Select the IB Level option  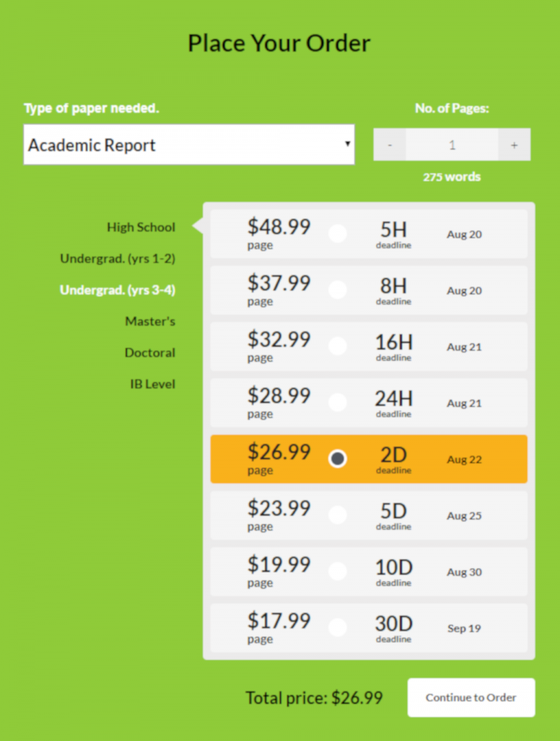pyautogui.click(x=152, y=384)
